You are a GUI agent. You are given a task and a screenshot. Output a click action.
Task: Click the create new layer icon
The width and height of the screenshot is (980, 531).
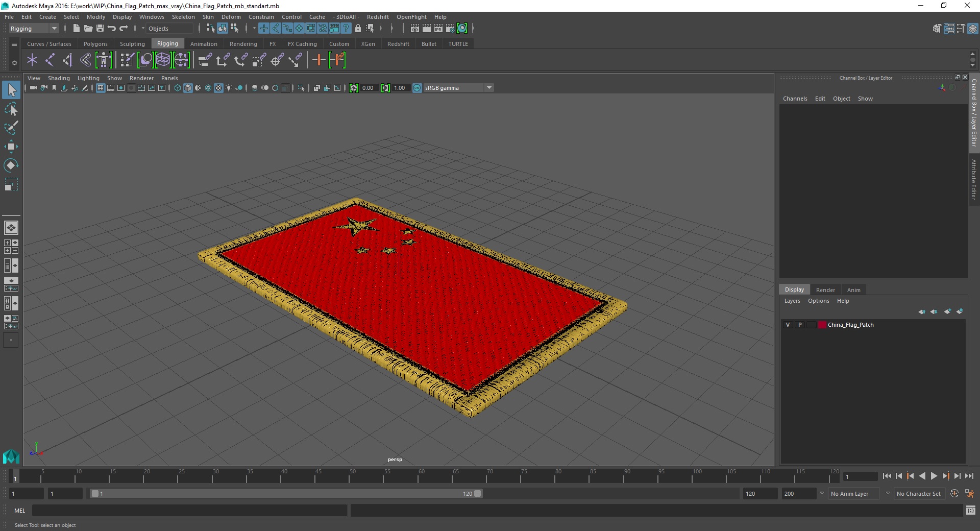[x=948, y=311]
